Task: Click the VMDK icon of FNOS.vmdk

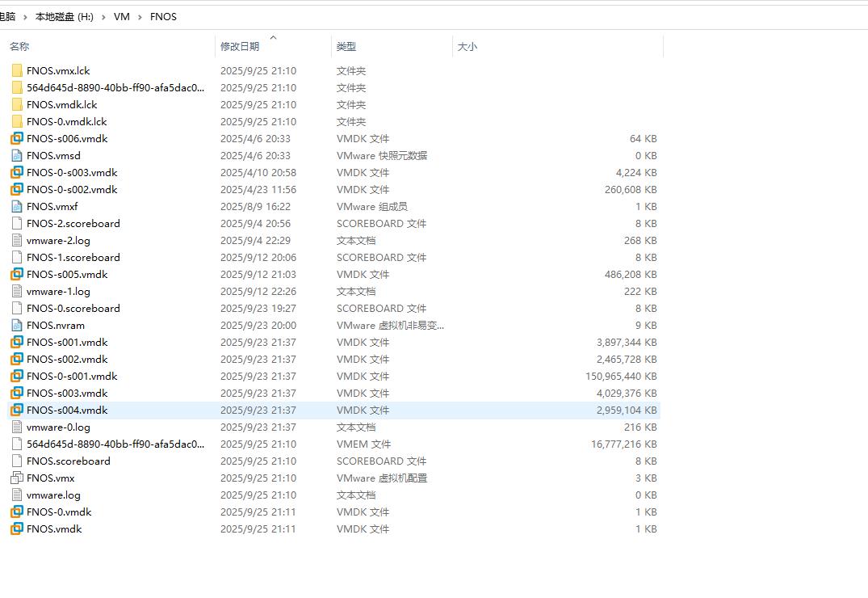Action: pyautogui.click(x=17, y=529)
